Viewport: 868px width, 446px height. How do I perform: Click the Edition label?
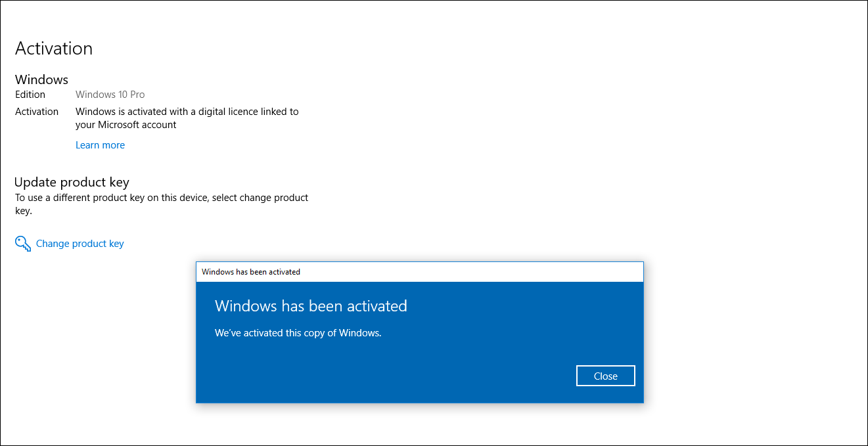click(x=30, y=95)
